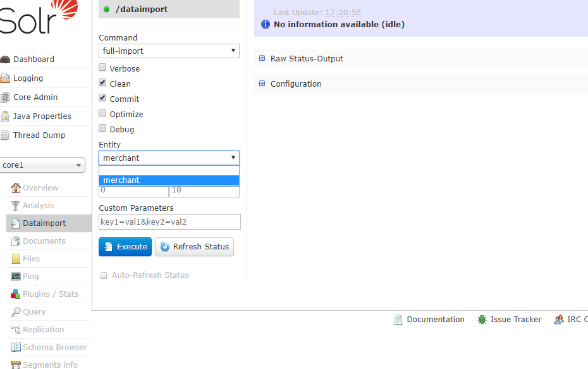Open the core1 core selector dropdown
The height and width of the screenshot is (369, 588).
pyautogui.click(x=42, y=165)
